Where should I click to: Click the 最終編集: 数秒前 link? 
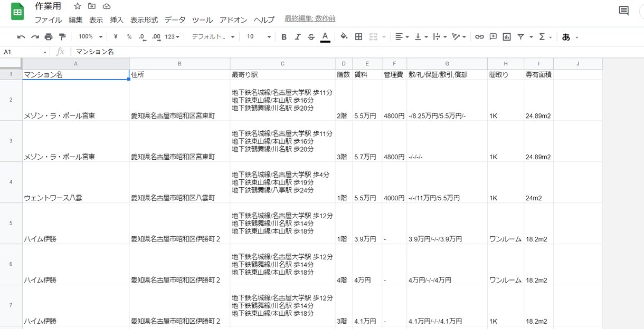pyautogui.click(x=310, y=19)
